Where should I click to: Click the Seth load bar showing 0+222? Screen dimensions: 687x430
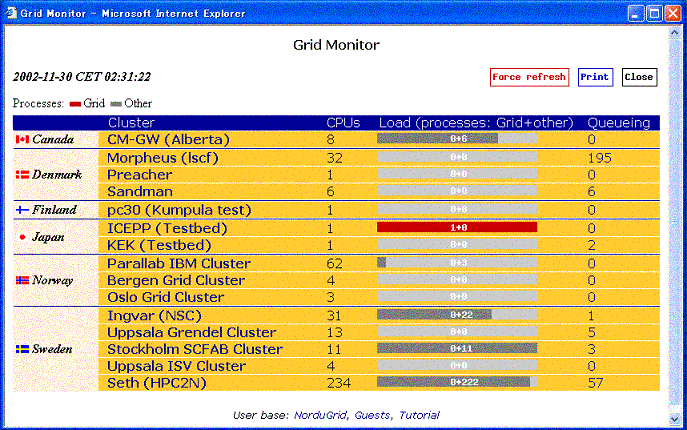tap(457, 382)
